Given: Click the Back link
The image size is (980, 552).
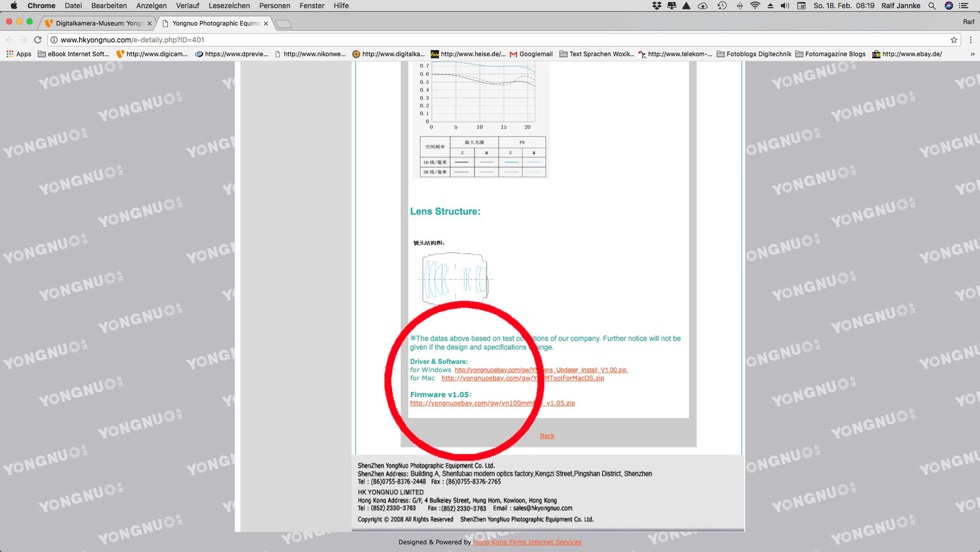Looking at the screenshot, I should point(547,436).
